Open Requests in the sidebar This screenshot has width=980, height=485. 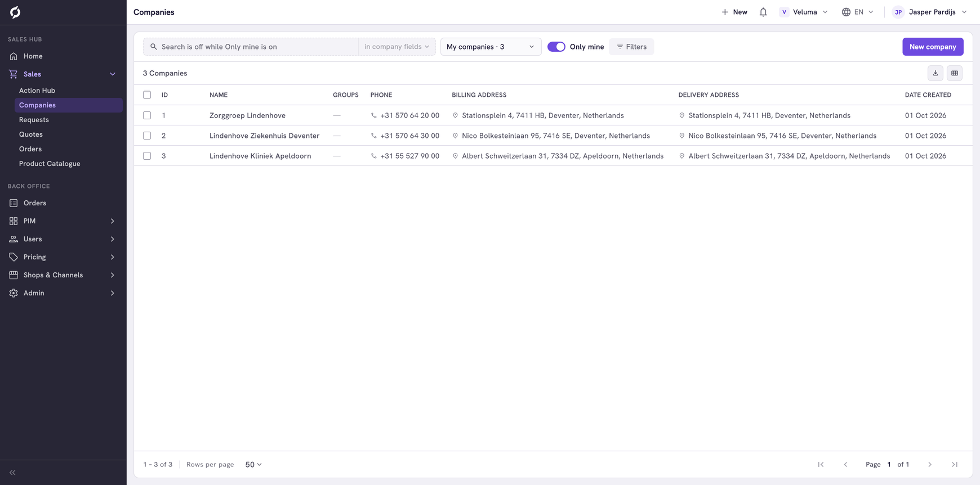(x=69, y=120)
